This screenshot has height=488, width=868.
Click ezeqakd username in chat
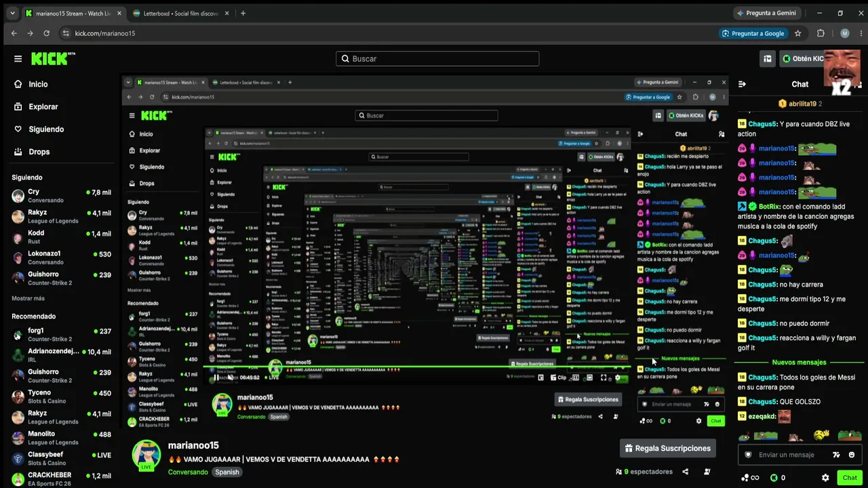point(762,416)
